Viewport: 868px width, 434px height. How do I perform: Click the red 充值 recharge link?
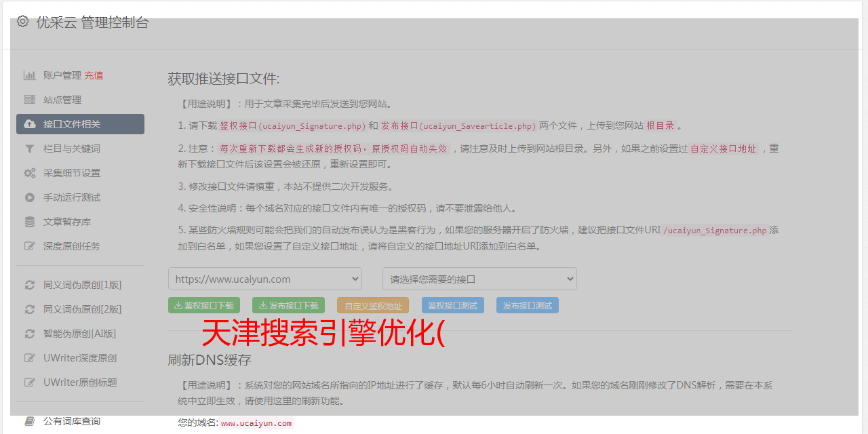[94, 75]
